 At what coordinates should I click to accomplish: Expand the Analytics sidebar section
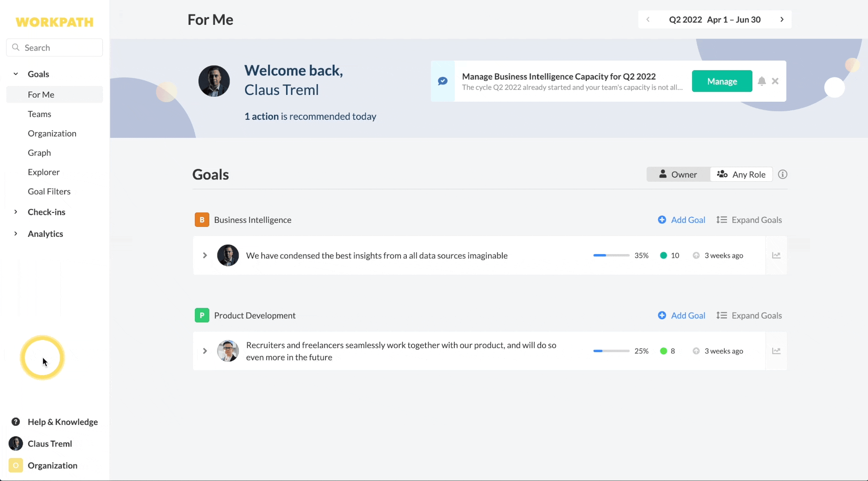point(16,234)
